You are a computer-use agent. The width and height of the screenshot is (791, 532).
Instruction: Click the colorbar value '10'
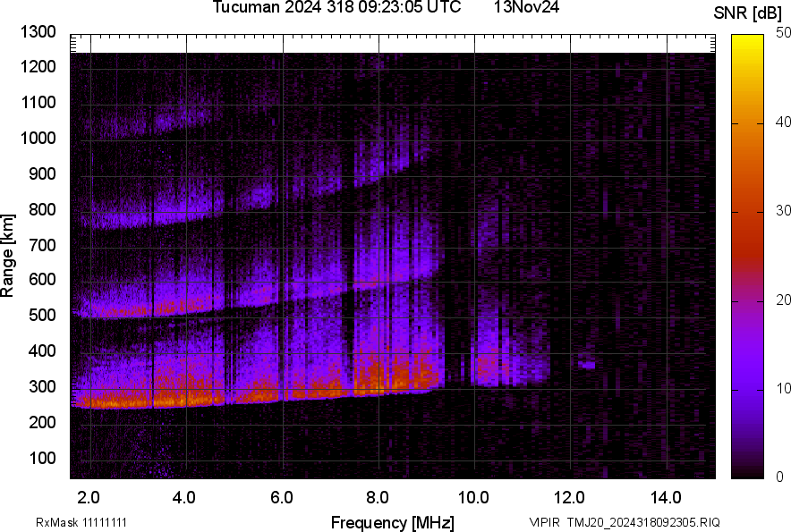[783, 388]
